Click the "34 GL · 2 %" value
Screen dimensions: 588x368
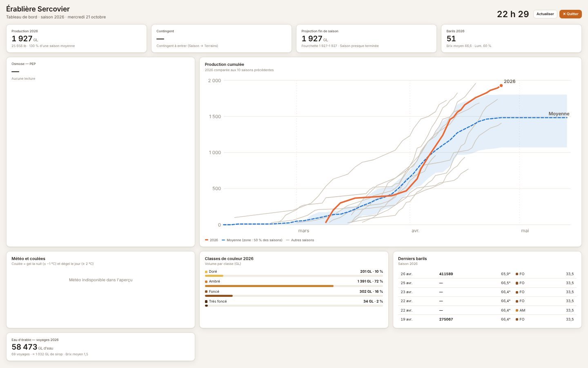(373, 301)
